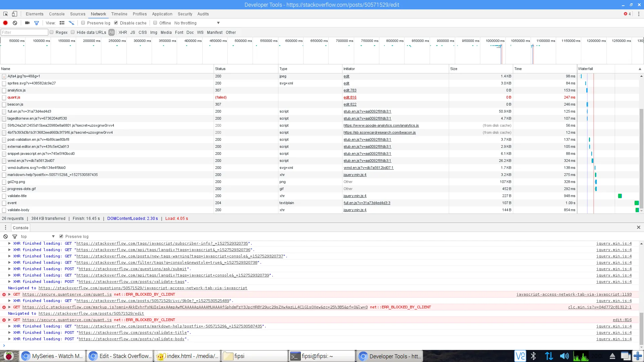644x362 pixels.
Task: Expand the validate-body XHR console entry
Action: (x=9, y=339)
